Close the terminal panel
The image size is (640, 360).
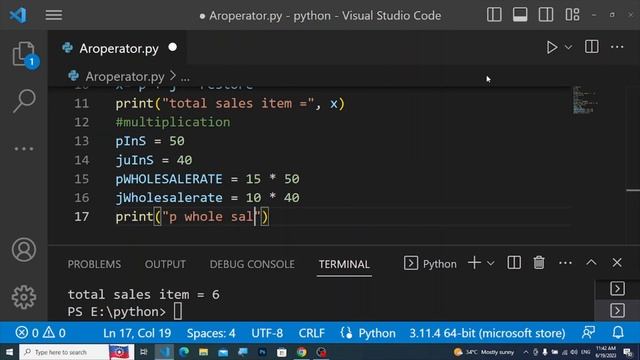pos(617,262)
